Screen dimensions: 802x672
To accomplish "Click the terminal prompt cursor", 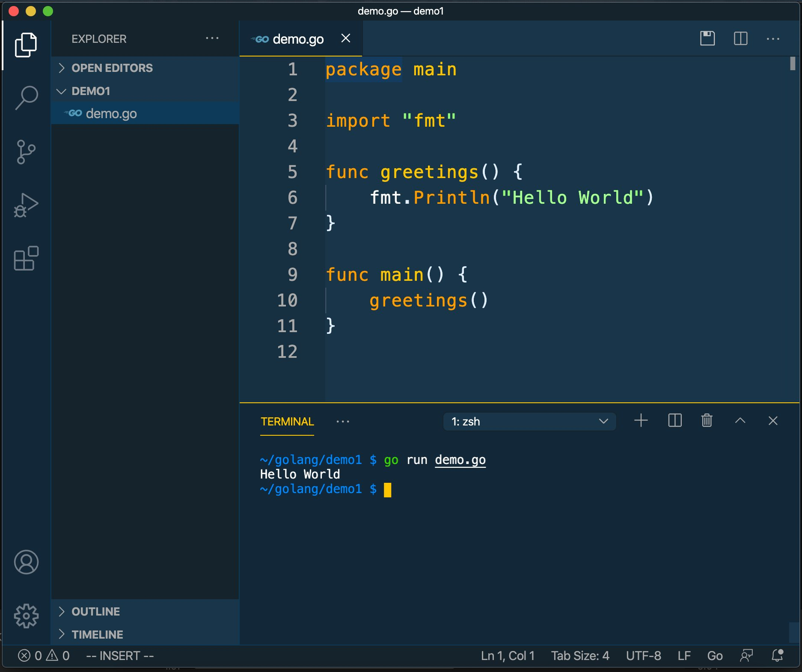I will click(x=387, y=490).
